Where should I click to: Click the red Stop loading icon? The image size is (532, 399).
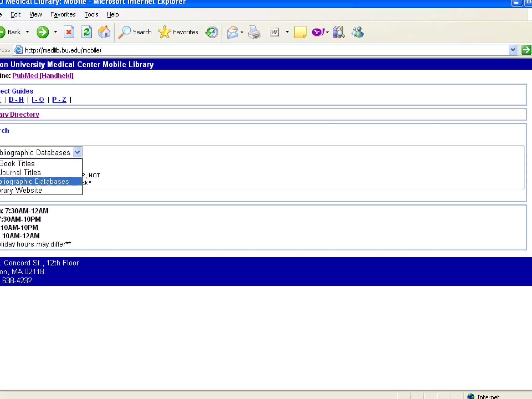(x=69, y=32)
